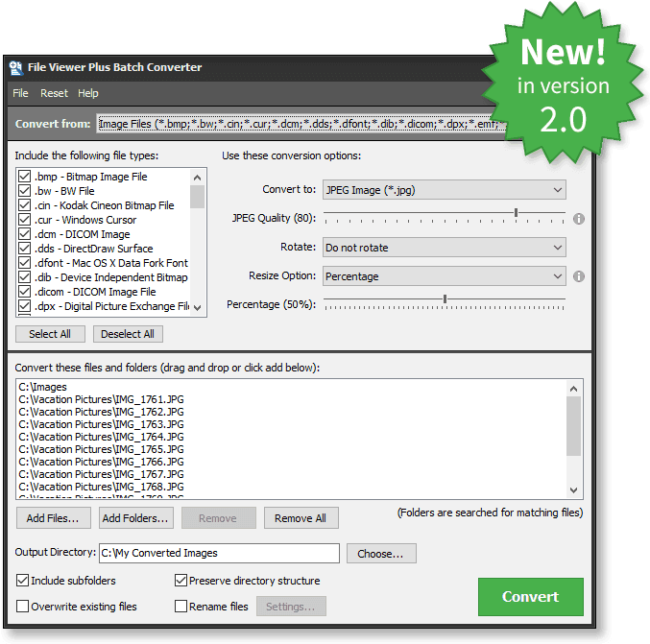The width and height of the screenshot is (650, 644).
Task: Uncheck the .dicom DICOM Image File checkbox
Action: (x=24, y=292)
